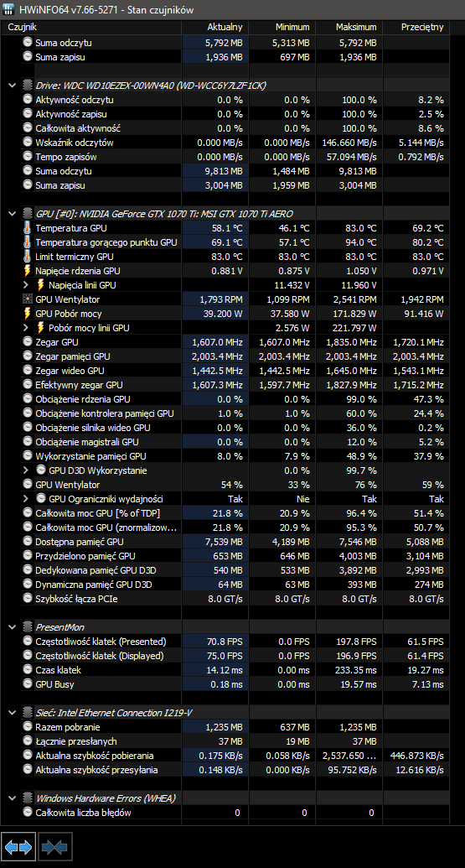Expand GPU Ograniczniki wydajności group
The height and width of the screenshot is (868, 465).
pyautogui.click(x=25, y=499)
